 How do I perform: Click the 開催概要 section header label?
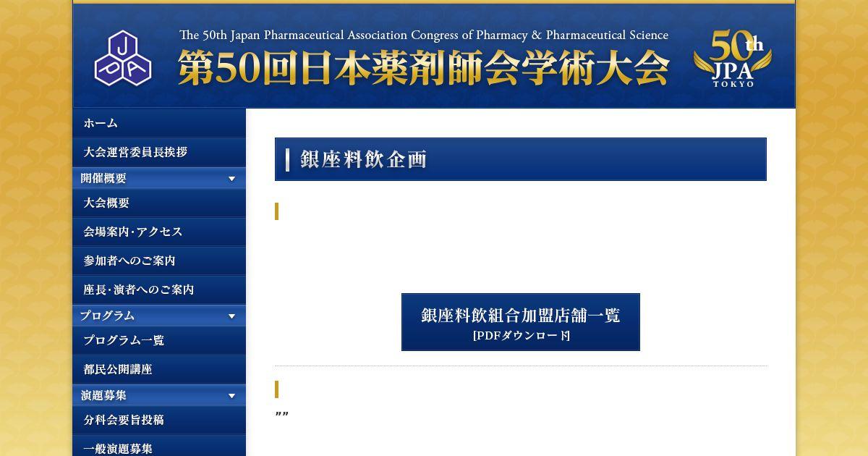click(103, 178)
